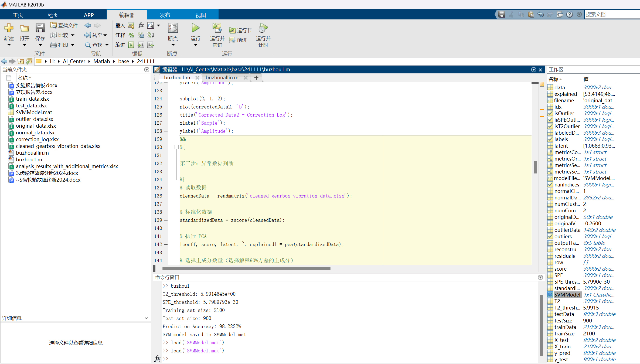Select isOutlier variable in Workspace
Screen dimensions: 640x364
[x=564, y=113]
